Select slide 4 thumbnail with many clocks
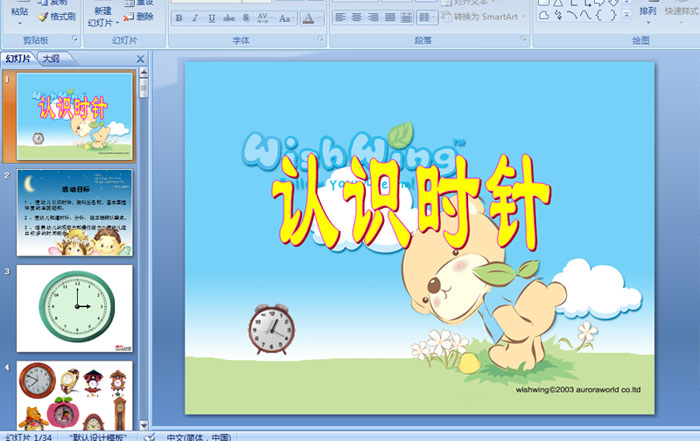This screenshot has height=441, width=700. (75, 395)
